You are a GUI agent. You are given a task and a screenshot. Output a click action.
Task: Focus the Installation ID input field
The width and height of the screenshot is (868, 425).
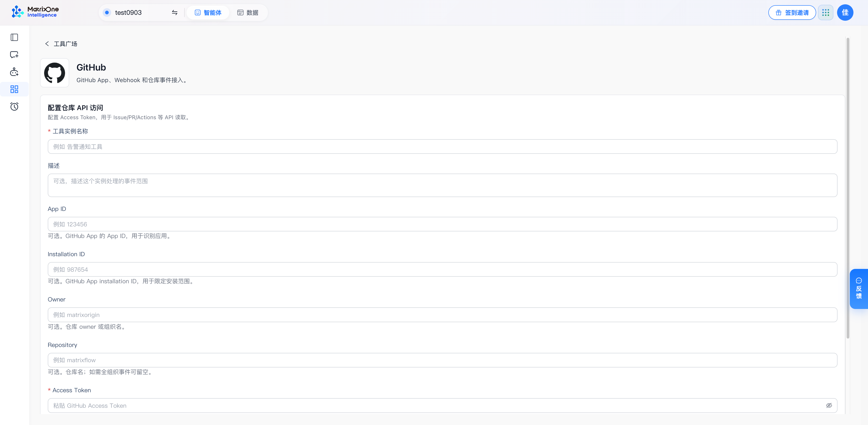pyautogui.click(x=442, y=269)
